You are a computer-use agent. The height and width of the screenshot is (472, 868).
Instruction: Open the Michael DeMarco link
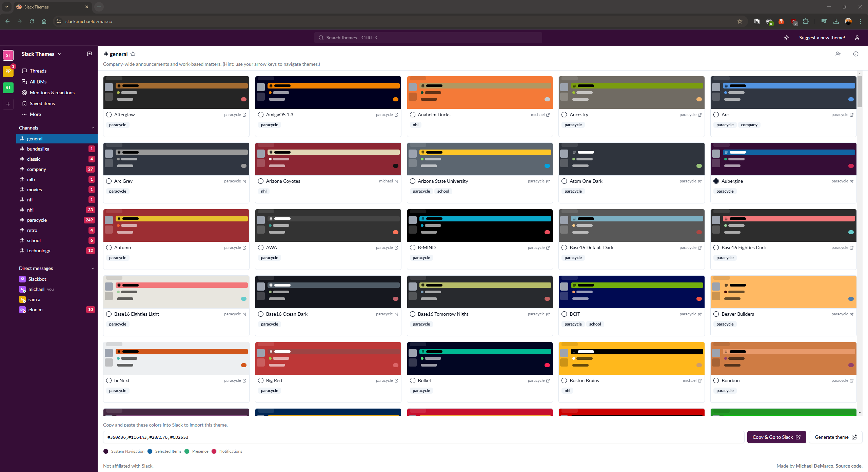pos(814,466)
